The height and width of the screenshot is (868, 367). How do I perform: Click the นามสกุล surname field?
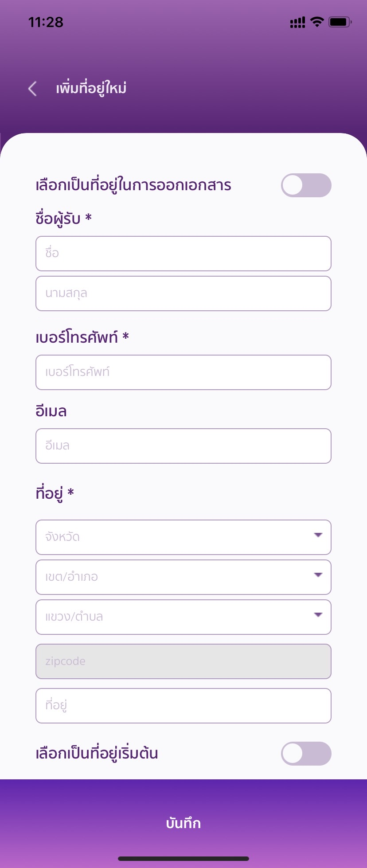(x=183, y=293)
